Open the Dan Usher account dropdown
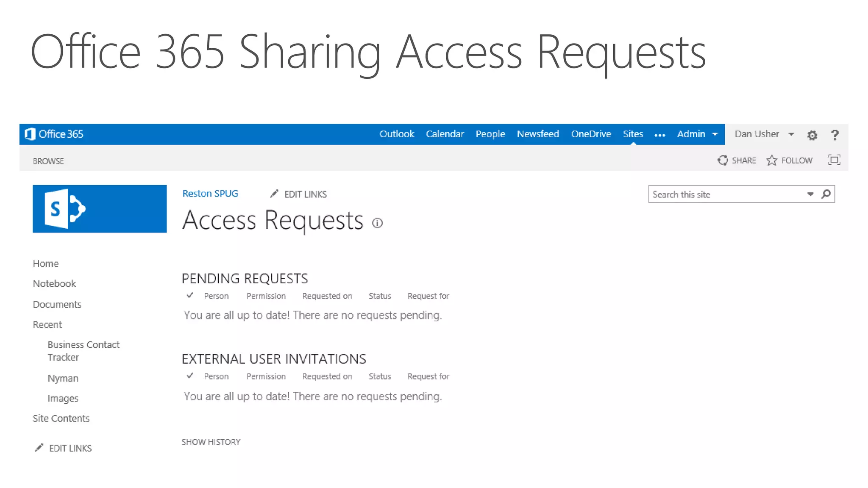The image size is (868, 488). coord(791,134)
